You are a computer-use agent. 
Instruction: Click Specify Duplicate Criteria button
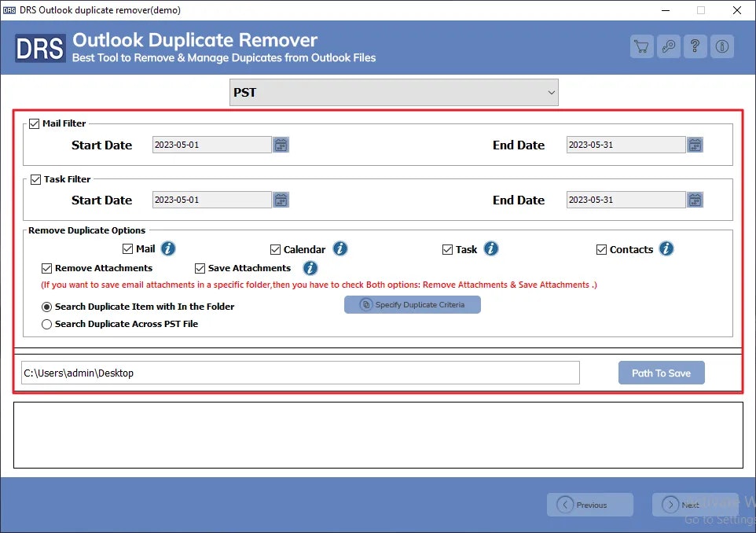pyautogui.click(x=413, y=305)
